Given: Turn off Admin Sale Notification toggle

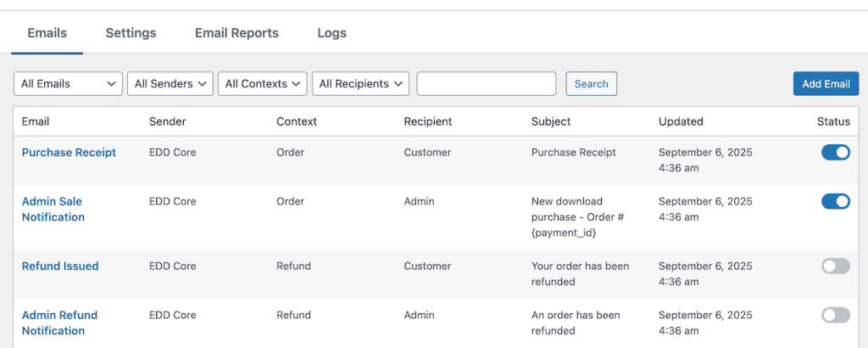Looking at the screenshot, I should click(835, 201).
